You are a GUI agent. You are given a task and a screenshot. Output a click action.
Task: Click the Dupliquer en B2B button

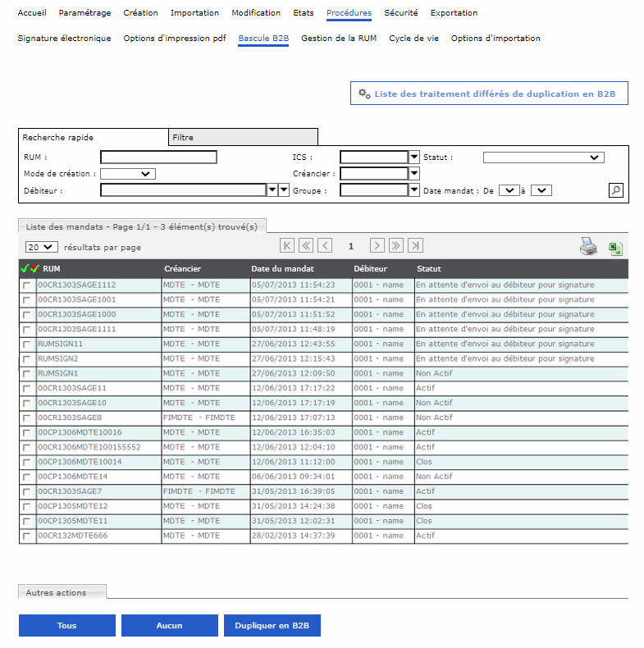tap(272, 626)
